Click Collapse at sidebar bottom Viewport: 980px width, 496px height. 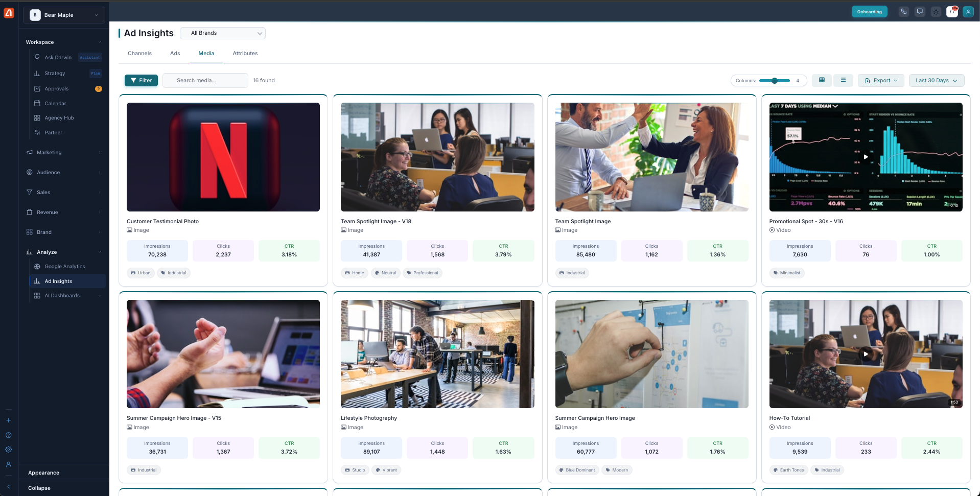click(x=39, y=488)
